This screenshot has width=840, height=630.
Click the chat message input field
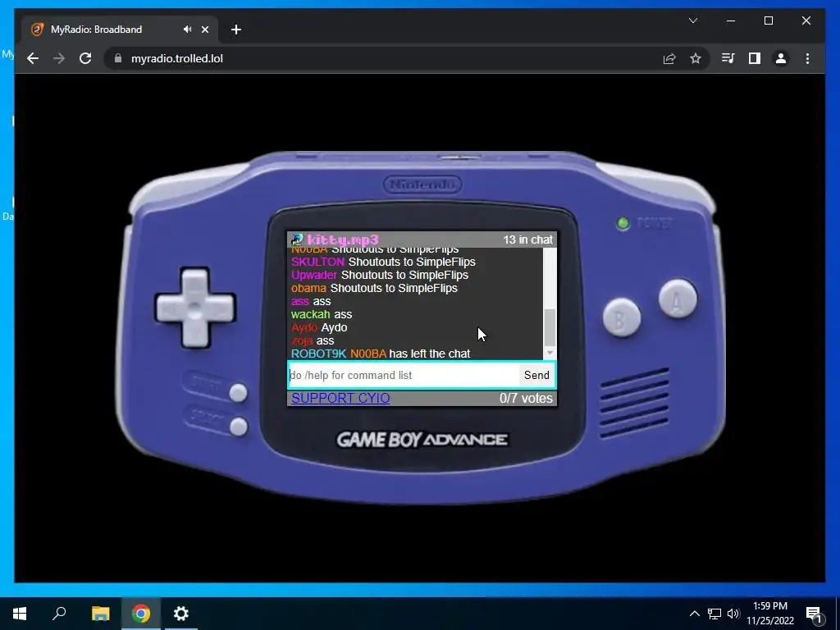404,375
